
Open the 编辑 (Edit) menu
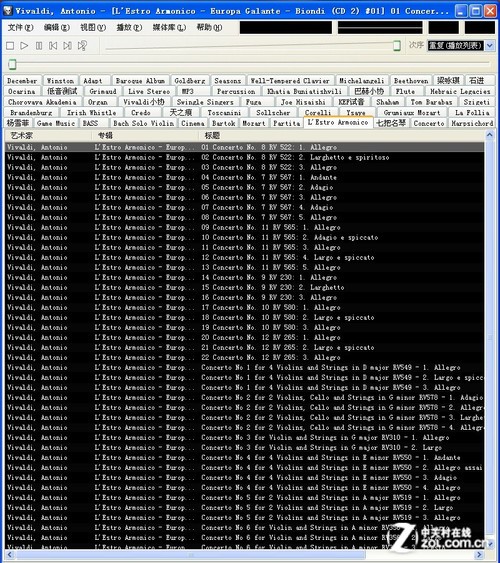click(x=56, y=27)
